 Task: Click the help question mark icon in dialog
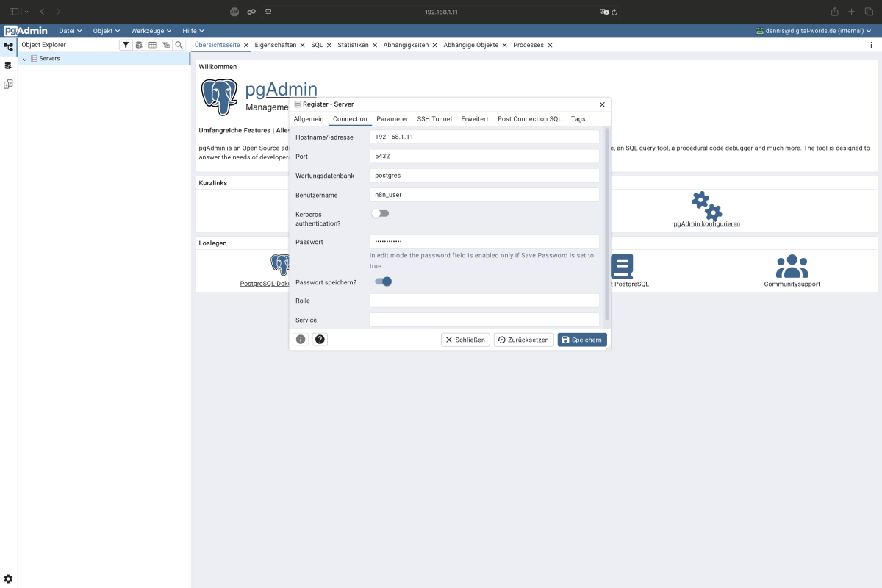pyautogui.click(x=320, y=340)
